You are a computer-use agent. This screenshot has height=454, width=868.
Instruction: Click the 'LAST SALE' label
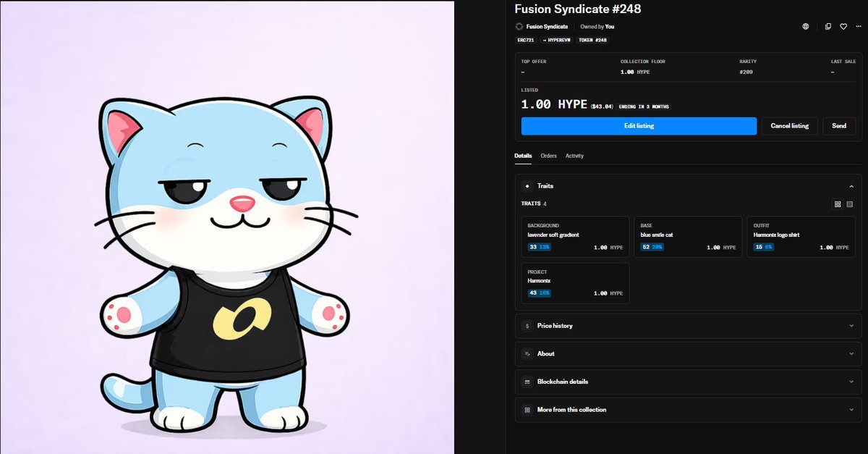pyautogui.click(x=843, y=62)
